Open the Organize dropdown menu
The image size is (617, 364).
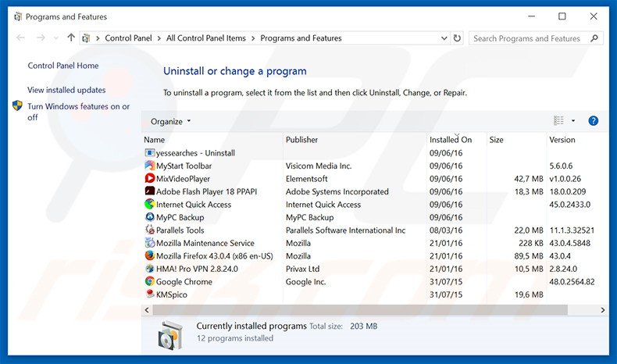170,122
